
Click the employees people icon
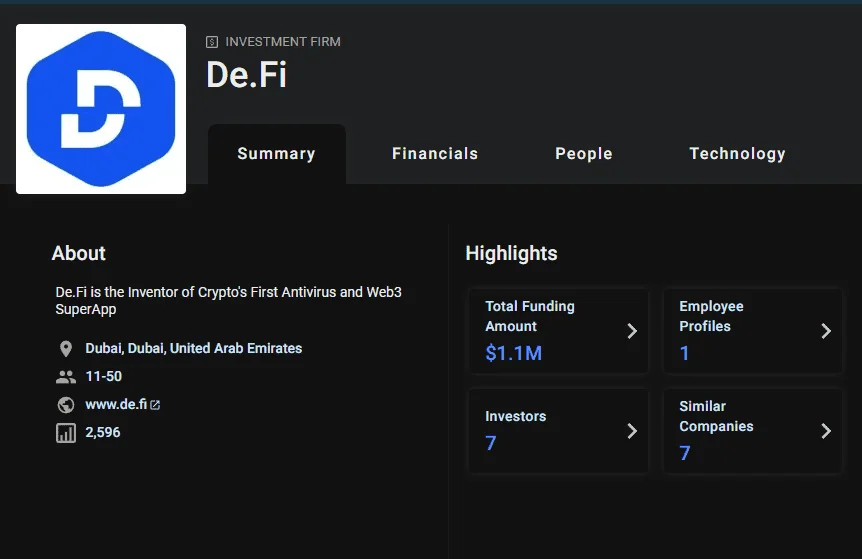[x=65, y=377]
